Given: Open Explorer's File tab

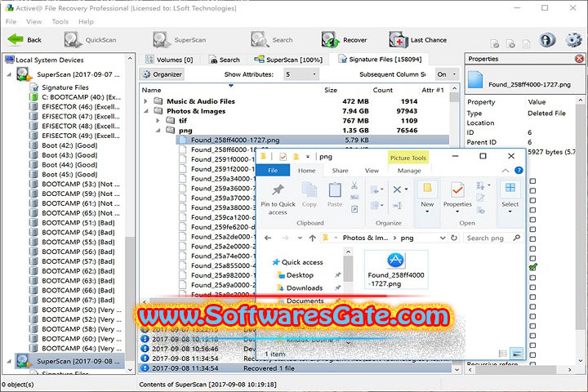Looking at the screenshot, I should (273, 171).
